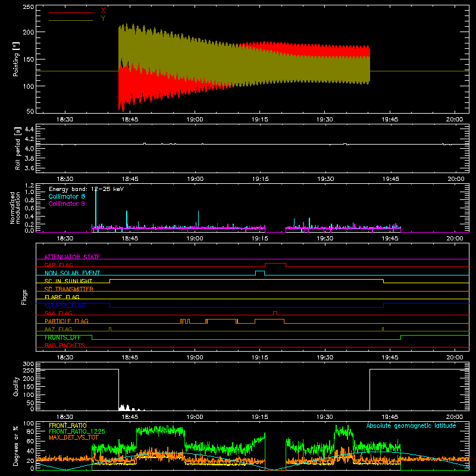Click the Collimator 9 legend label

[67, 203]
